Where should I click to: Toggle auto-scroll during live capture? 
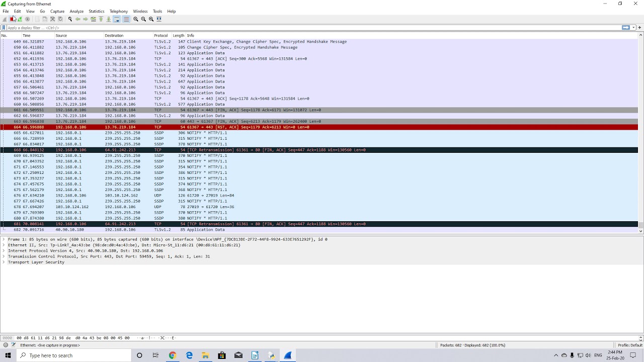pos(117,19)
